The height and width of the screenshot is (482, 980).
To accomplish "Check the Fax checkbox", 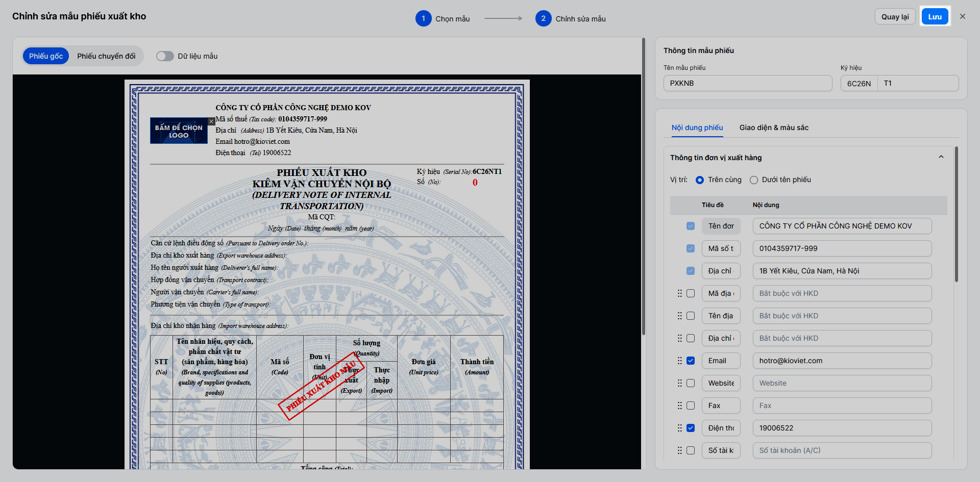I will [691, 405].
